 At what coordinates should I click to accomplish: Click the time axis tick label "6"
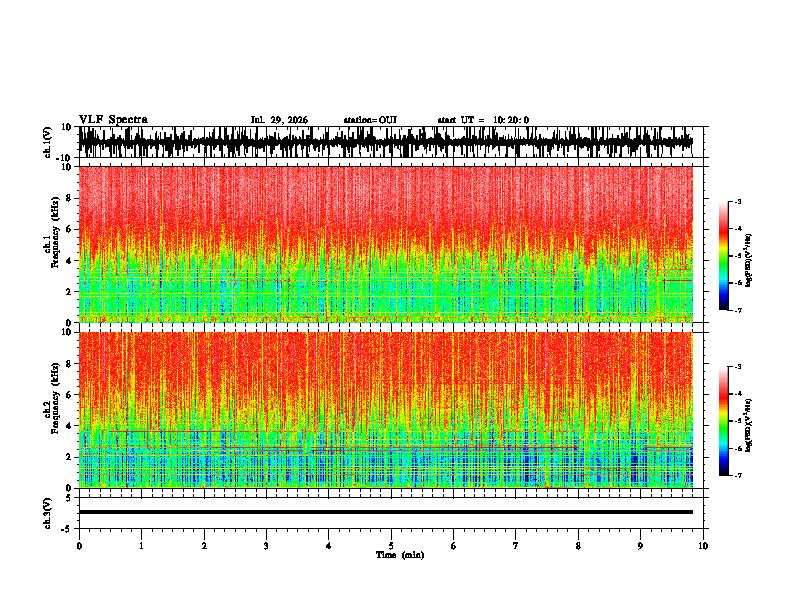454,546
